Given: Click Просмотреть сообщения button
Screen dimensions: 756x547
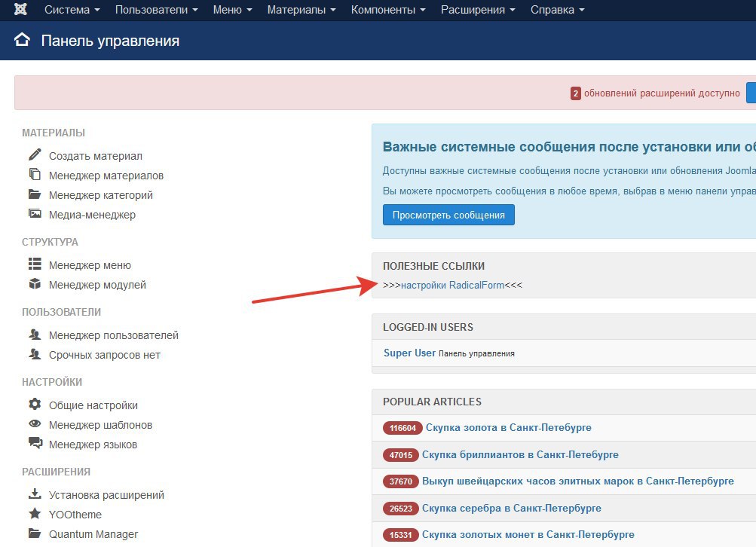Looking at the screenshot, I should (x=448, y=215).
